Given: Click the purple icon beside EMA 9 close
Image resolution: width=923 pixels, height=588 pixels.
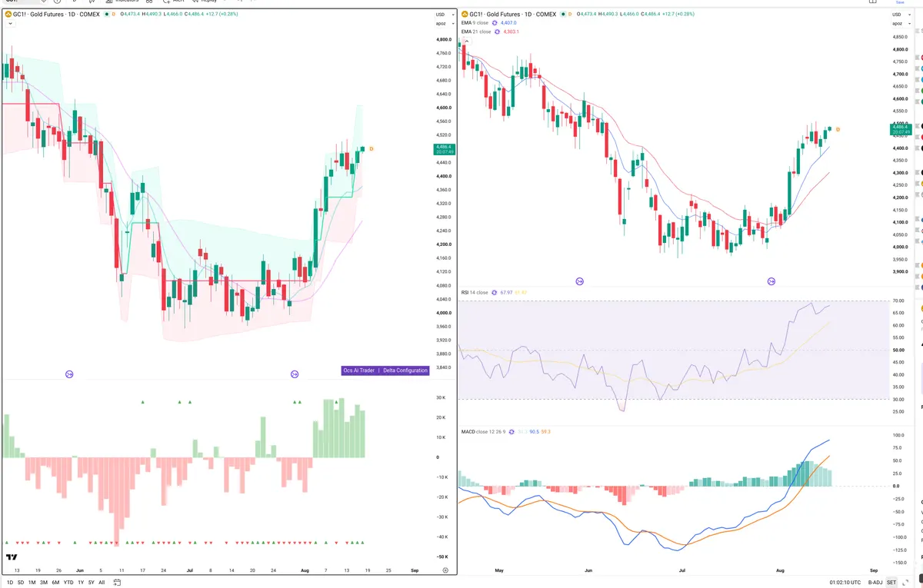Looking at the screenshot, I should pos(494,23).
